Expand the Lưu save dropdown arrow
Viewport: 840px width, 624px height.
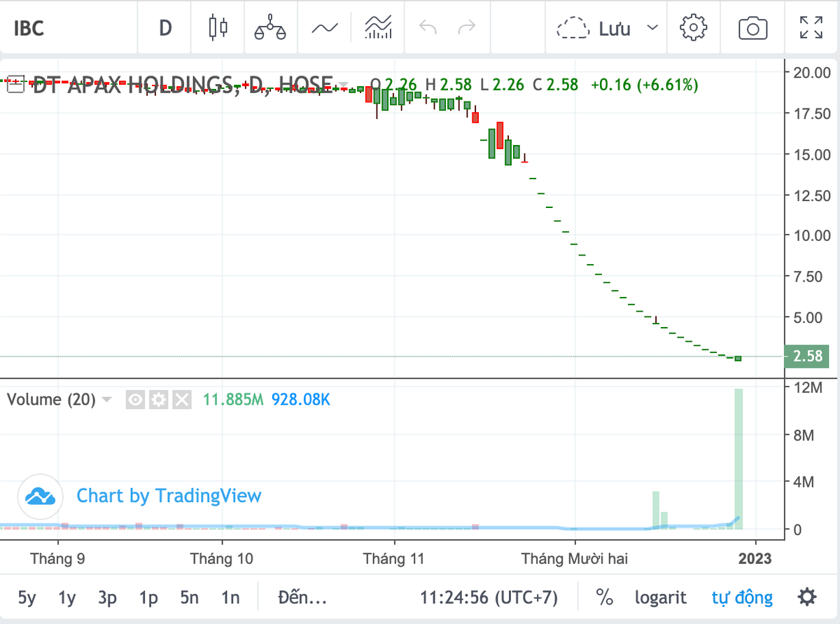(x=652, y=28)
